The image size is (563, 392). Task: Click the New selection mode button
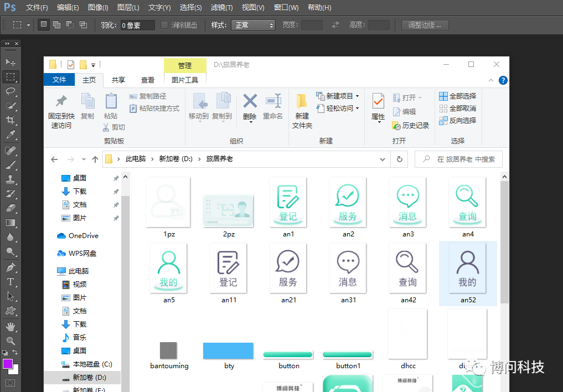coord(43,24)
